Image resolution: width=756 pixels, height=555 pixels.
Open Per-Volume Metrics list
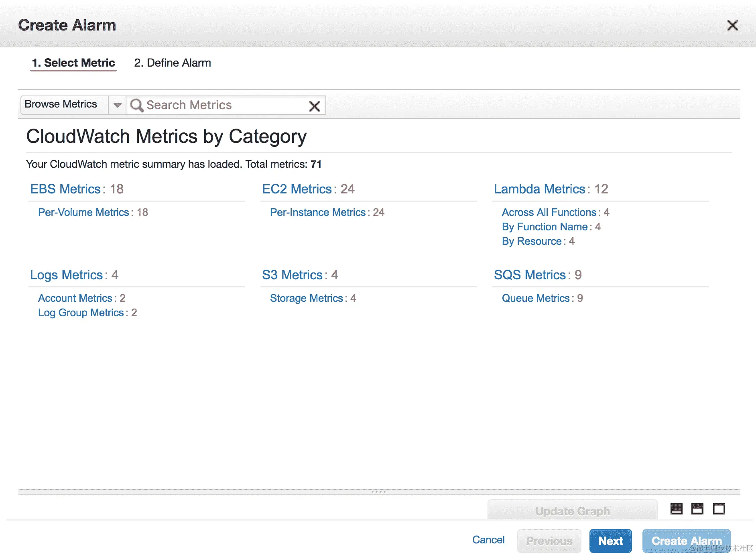click(x=83, y=212)
